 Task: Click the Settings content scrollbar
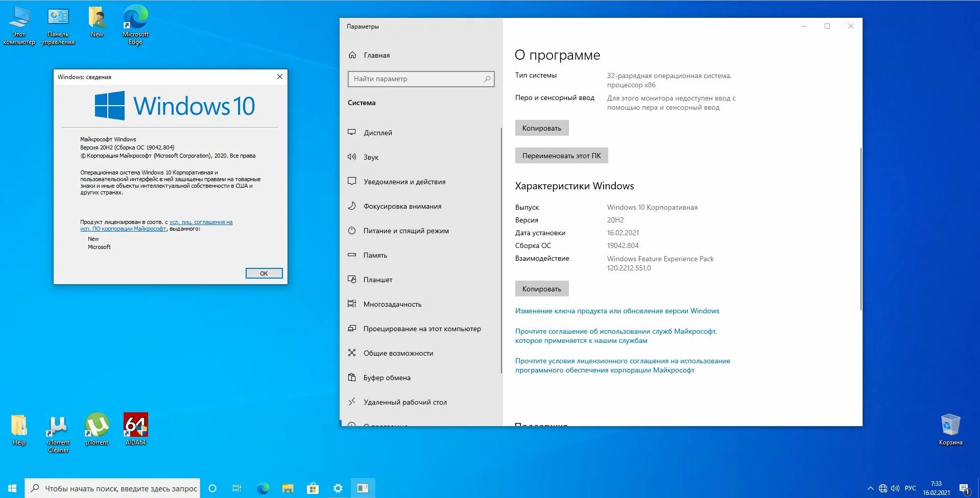(x=861, y=229)
